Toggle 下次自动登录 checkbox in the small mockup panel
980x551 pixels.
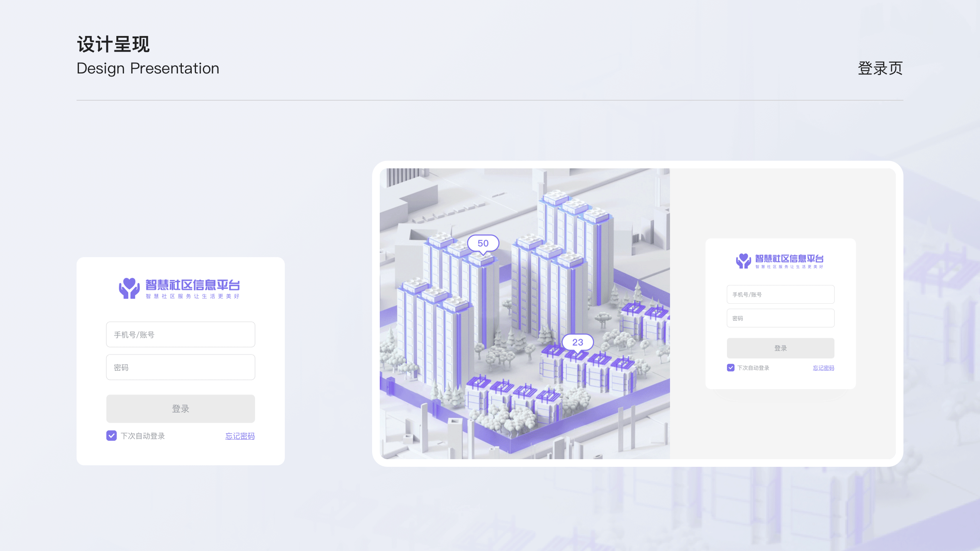(731, 368)
